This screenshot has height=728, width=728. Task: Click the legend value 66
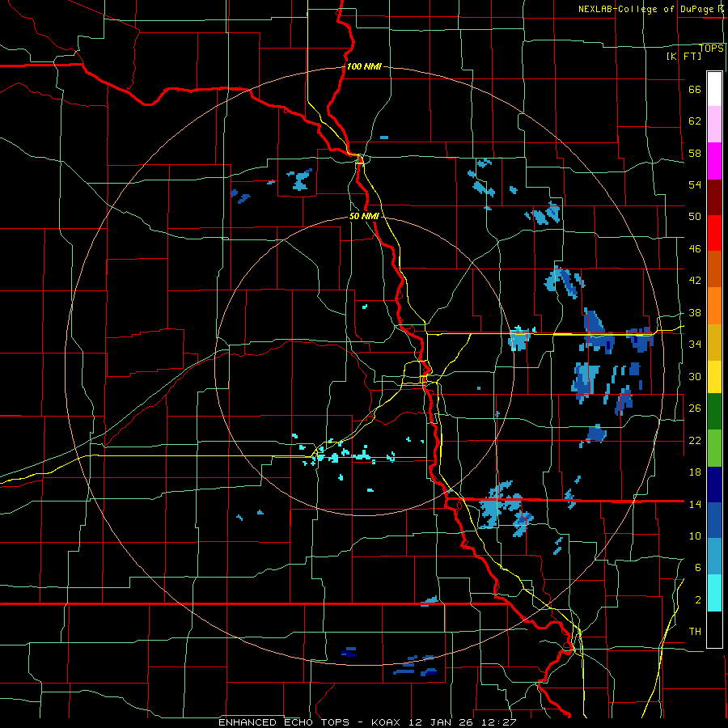click(695, 90)
